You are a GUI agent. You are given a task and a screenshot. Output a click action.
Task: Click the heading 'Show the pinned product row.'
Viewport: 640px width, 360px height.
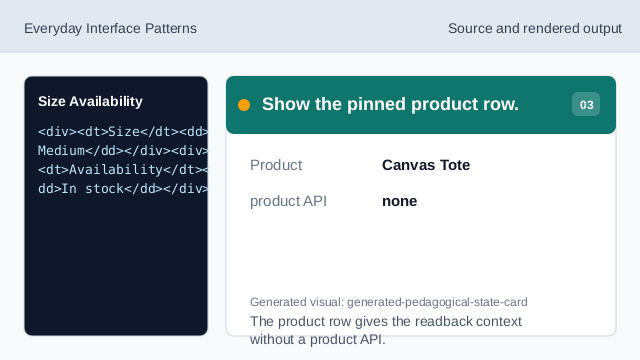(x=390, y=104)
